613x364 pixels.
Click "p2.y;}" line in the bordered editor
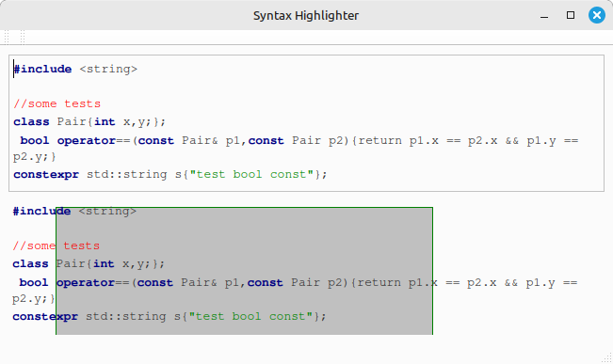pos(35,157)
